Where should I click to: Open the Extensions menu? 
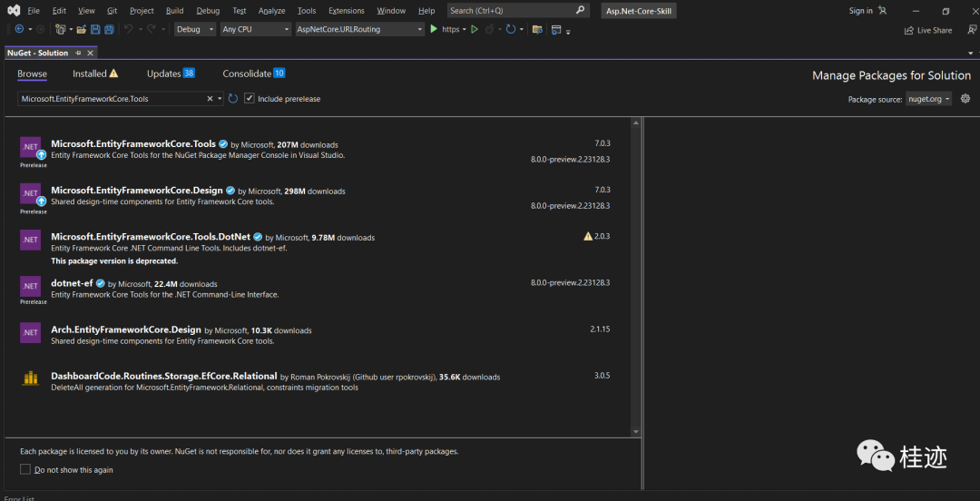347,11
